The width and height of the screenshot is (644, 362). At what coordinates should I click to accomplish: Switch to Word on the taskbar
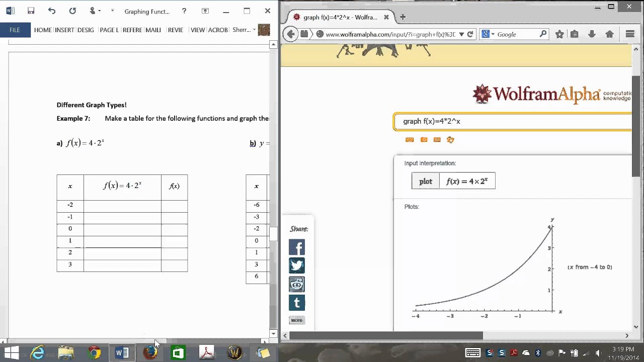point(122,353)
